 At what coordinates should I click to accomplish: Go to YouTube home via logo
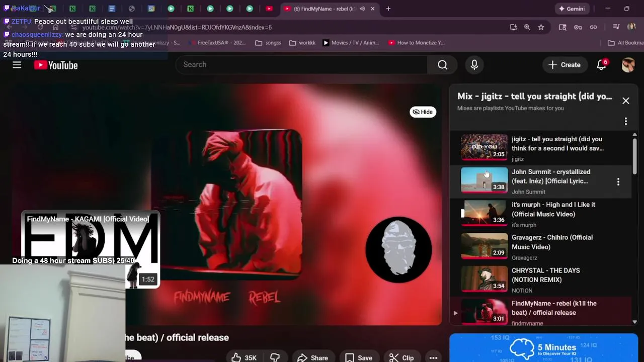click(56, 65)
